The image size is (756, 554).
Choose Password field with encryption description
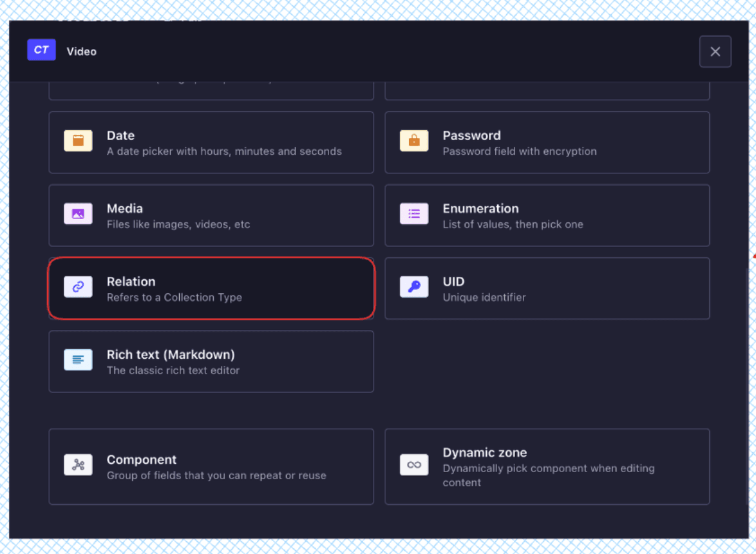[519, 151]
